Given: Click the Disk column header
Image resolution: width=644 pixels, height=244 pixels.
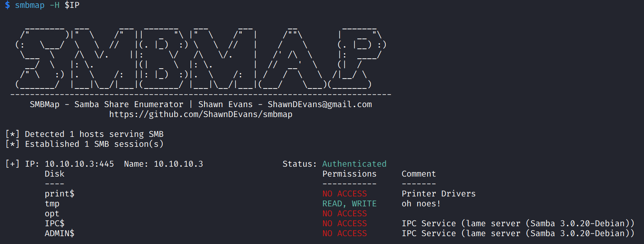Looking at the screenshot, I should (55, 174).
